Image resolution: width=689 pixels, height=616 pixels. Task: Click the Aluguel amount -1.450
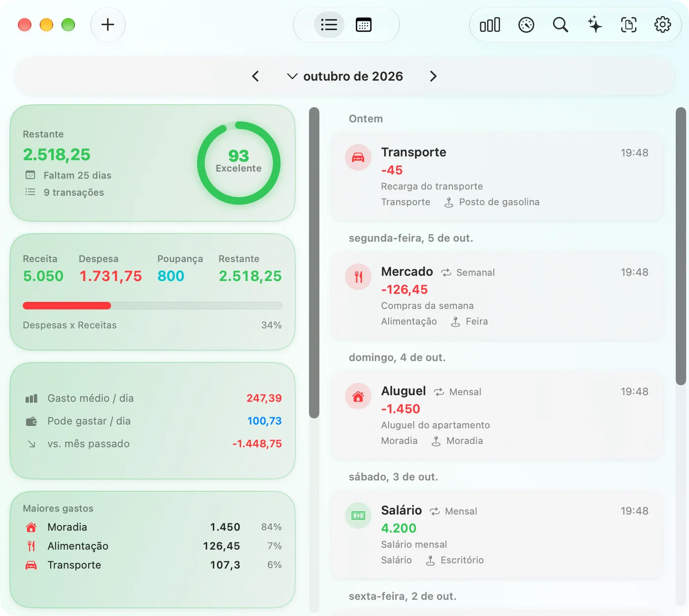[401, 409]
